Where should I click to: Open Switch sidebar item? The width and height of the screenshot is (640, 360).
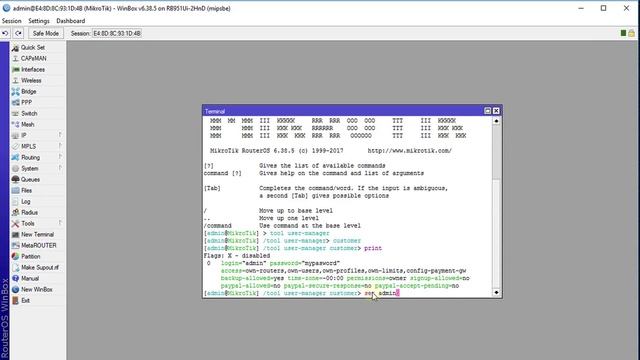(x=38, y=113)
